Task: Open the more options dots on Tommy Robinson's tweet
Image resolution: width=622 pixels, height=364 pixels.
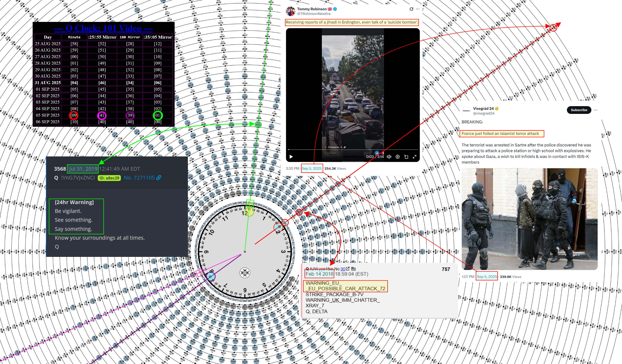Action: point(418,9)
